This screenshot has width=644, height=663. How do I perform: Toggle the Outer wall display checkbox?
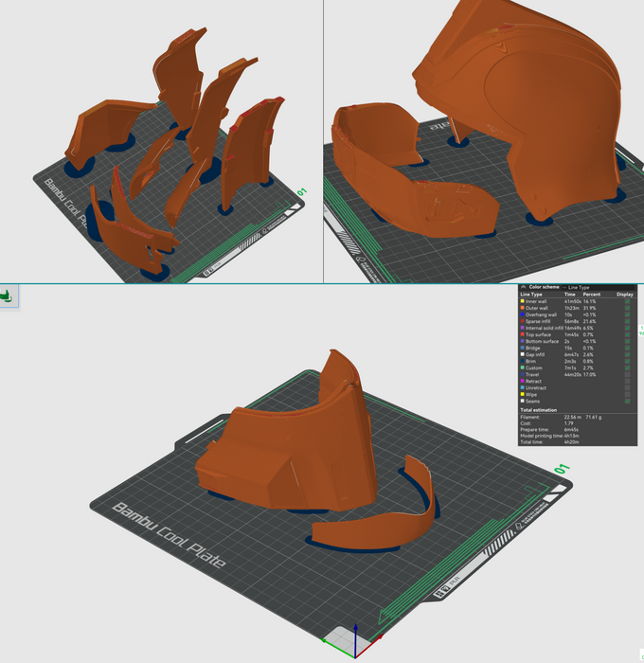click(x=626, y=308)
